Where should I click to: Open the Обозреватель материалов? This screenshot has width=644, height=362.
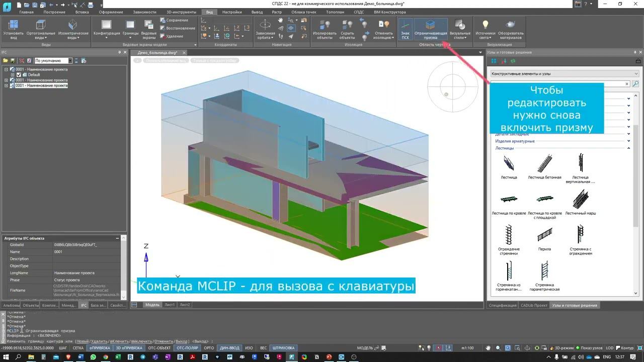click(509, 29)
